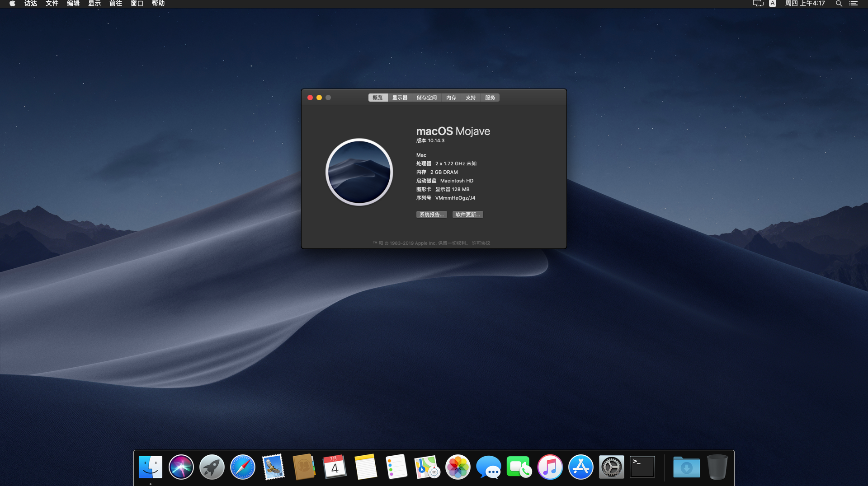Open Maps app in Dock

(427, 467)
